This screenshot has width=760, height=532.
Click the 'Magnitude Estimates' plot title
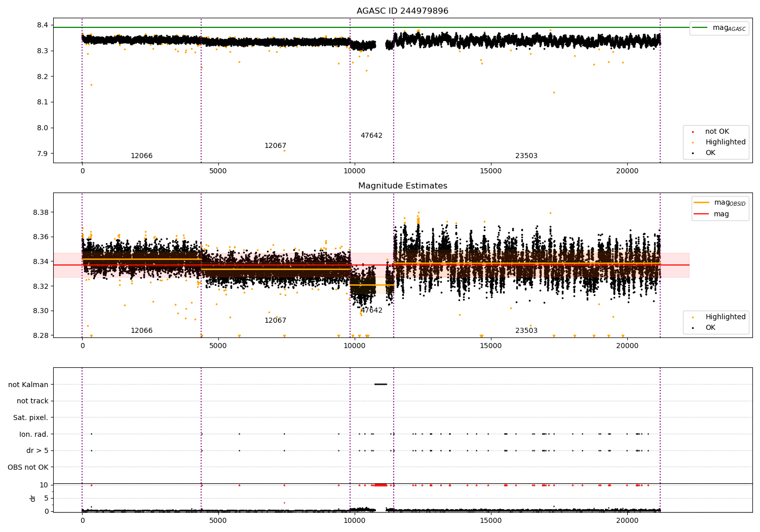(x=402, y=186)
